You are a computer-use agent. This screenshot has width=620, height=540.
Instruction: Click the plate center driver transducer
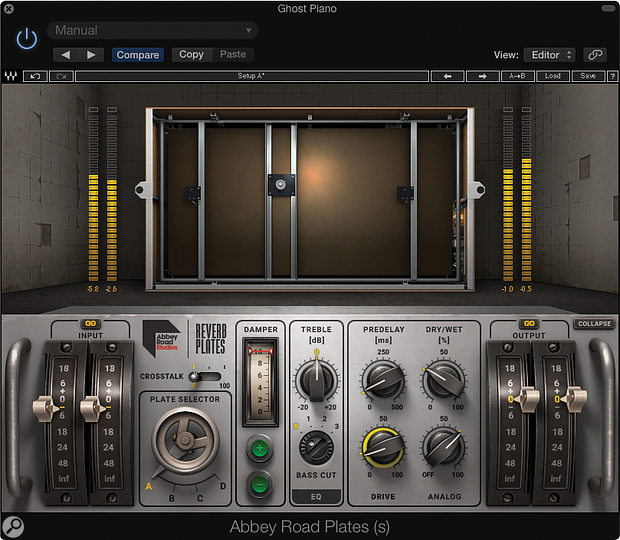(x=281, y=185)
